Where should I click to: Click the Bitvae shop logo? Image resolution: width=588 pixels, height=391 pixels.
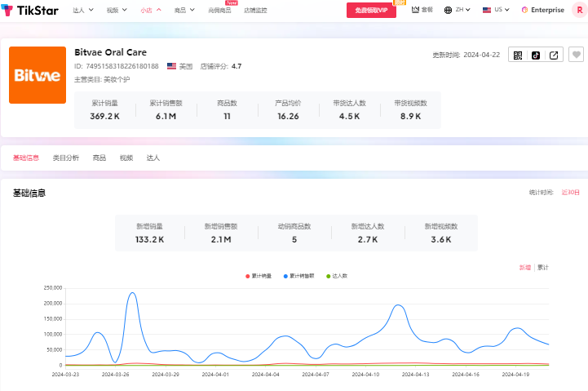[x=38, y=75]
